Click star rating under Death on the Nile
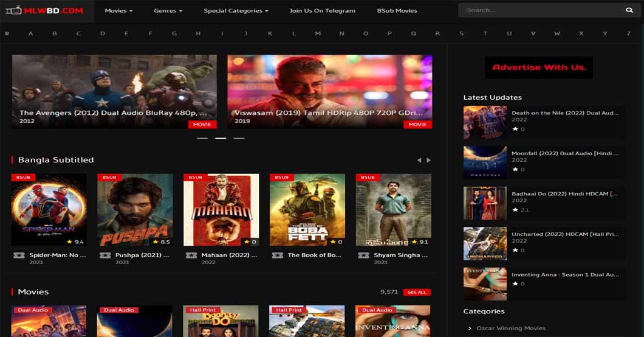The image size is (644, 337). (518, 129)
